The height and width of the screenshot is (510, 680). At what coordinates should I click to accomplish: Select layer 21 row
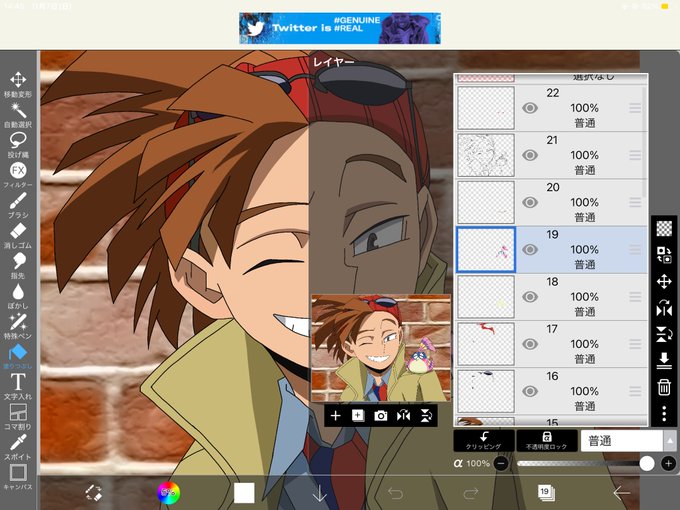[x=551, y=155]
